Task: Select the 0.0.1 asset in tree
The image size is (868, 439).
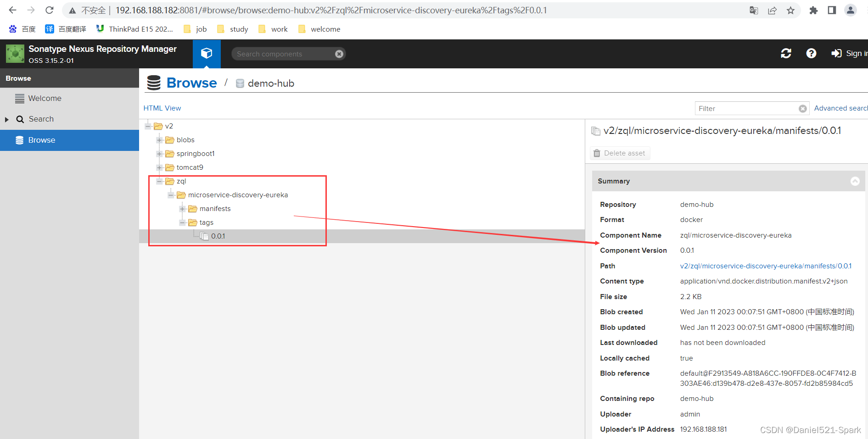Action: click(x=218, y=236)
